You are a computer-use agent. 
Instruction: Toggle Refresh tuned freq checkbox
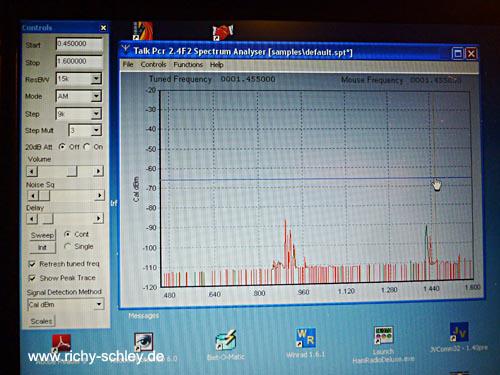pos(32,264)
